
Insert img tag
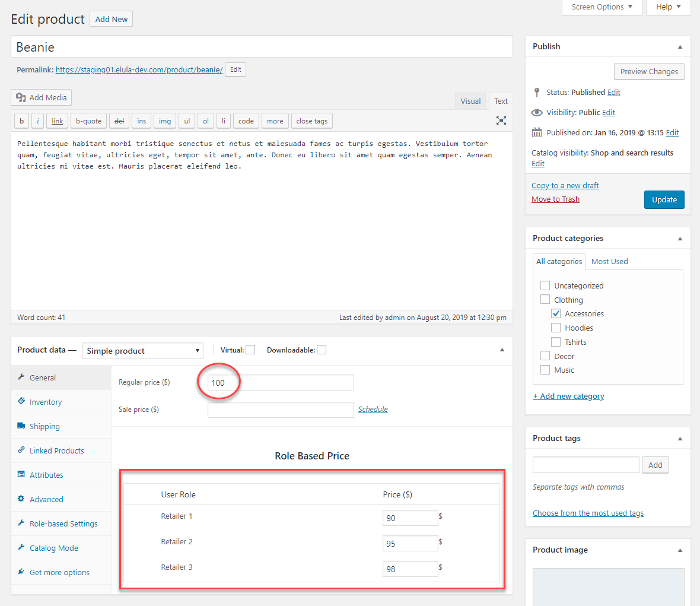165,121
